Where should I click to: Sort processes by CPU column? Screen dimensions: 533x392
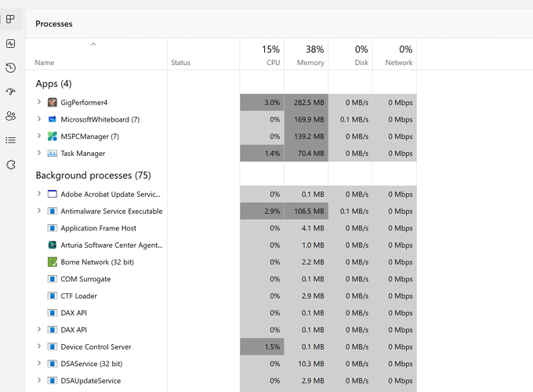click(262, 54)
